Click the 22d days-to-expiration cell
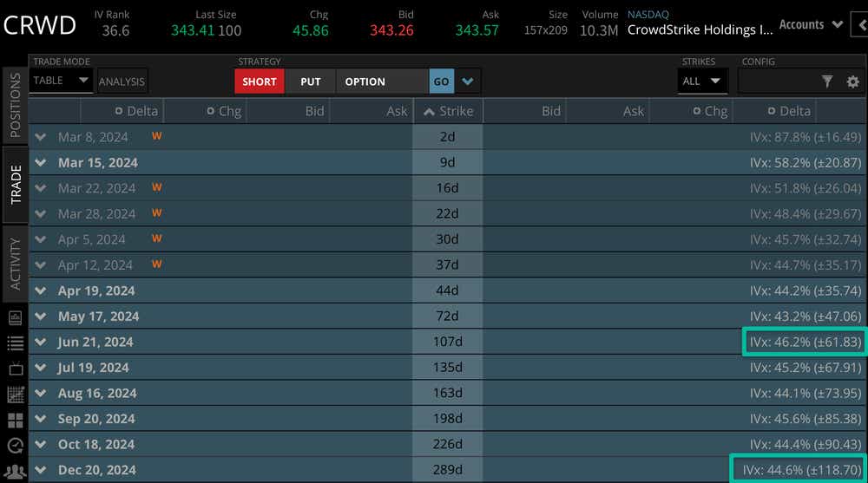 [x=447, y=213]
